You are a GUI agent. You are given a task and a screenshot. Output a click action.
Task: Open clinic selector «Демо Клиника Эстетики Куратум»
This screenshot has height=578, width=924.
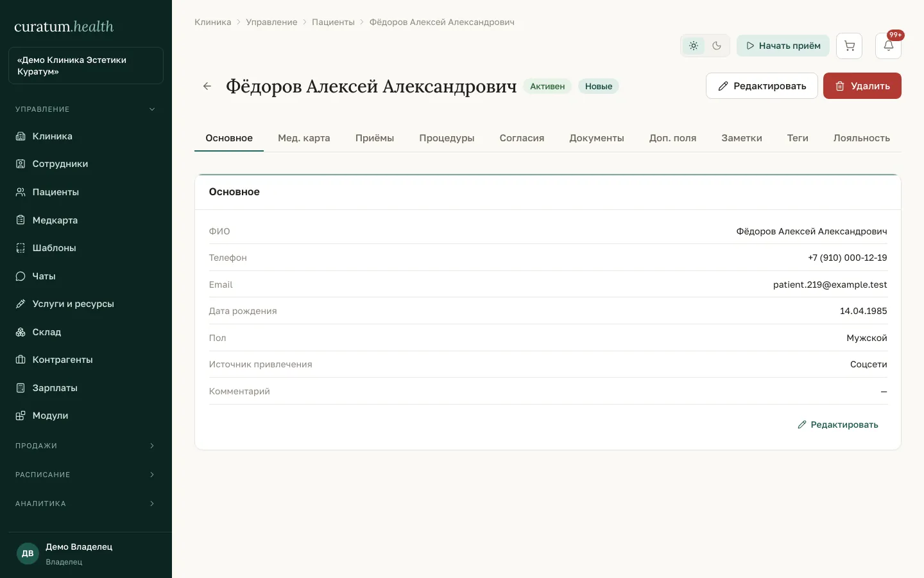click(x=86, y=66)
